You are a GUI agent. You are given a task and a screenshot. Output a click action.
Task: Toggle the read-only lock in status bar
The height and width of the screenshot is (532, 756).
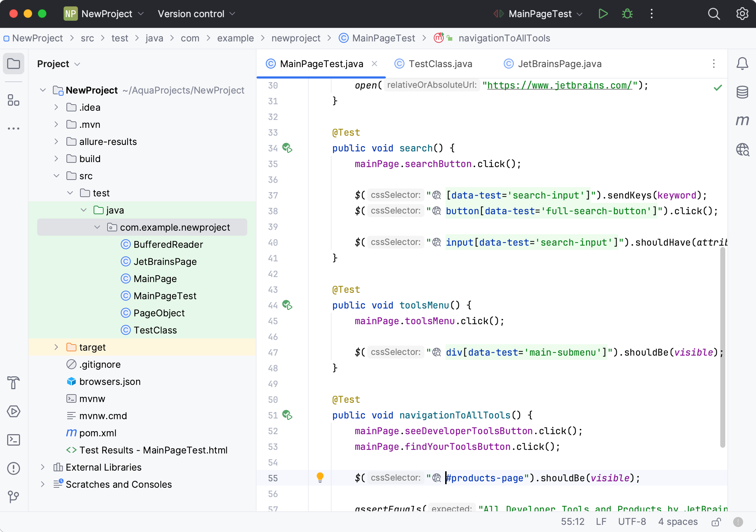point(716,522)
